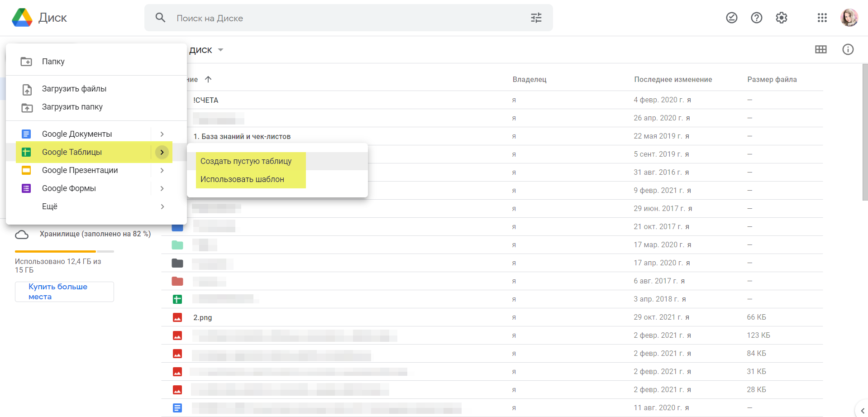The width and height of the screenshot is (868, 417).
Task: Open the Google apps grid
Action: (822, 18)
